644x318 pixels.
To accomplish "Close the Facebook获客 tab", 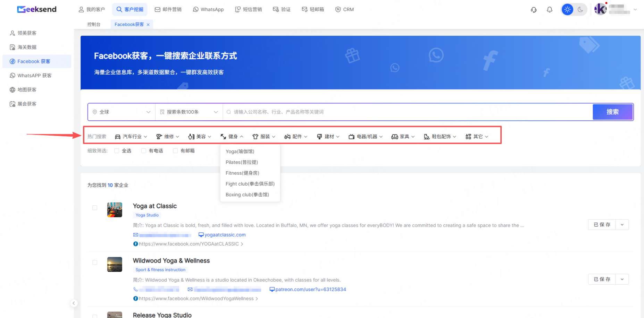I will tap(148, 25).
